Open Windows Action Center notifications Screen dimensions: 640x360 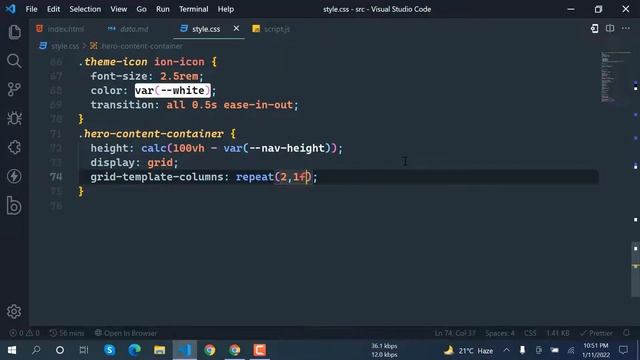pos(623,350)
